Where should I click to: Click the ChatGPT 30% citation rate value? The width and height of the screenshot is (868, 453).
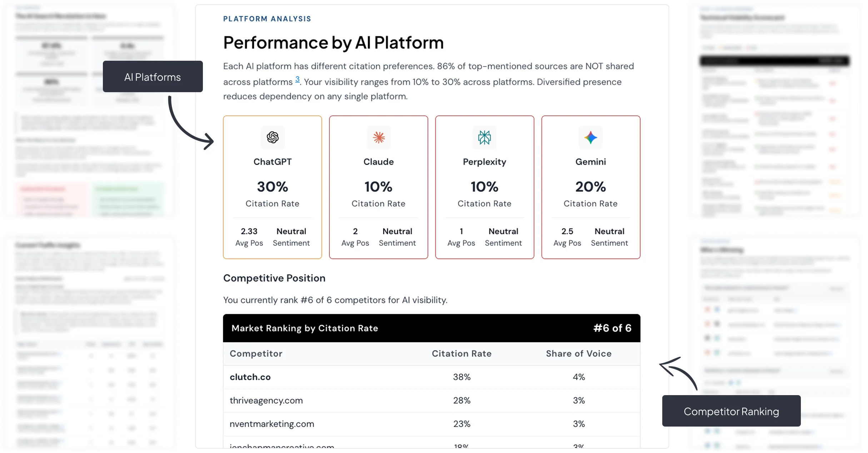pos(272,187)
